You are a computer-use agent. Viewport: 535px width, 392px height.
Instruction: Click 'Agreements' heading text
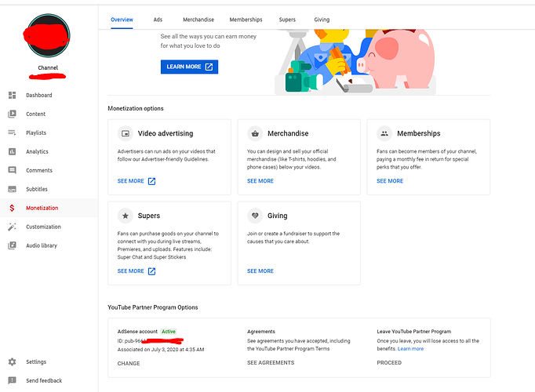261,332
